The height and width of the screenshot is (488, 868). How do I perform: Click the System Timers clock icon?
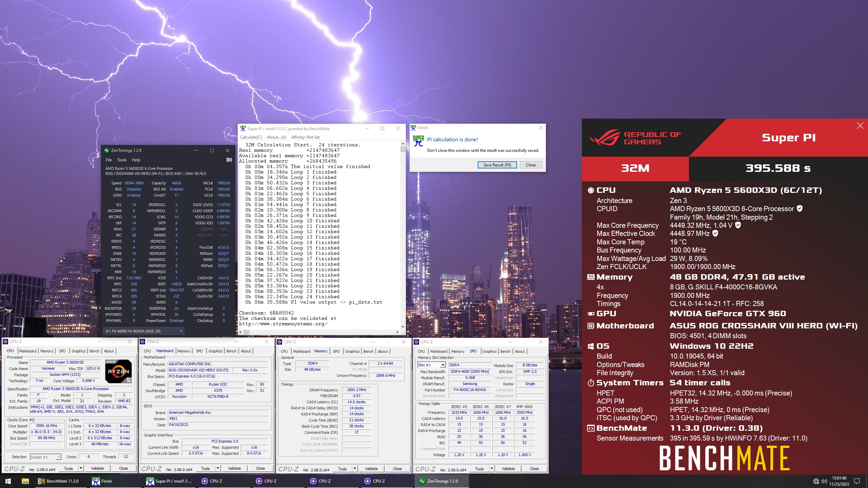[x=591, y=383]
